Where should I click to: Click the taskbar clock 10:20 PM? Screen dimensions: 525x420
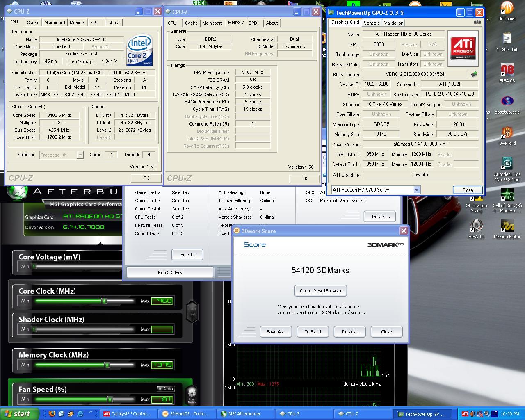click(510, 414)
